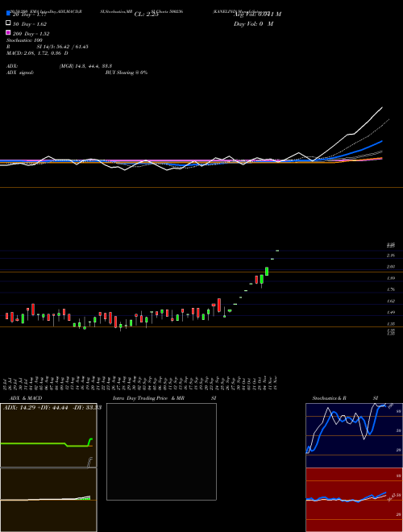Click the 1.76 price axis label
The image size is (403, 532).
click(391, 289)
